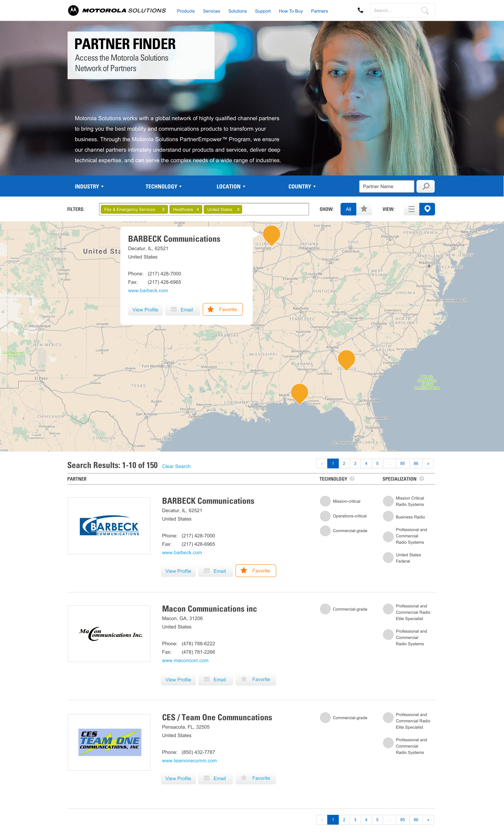Click the Specialization column help icon
The image size is (504, 832).
tap(421, 479)
